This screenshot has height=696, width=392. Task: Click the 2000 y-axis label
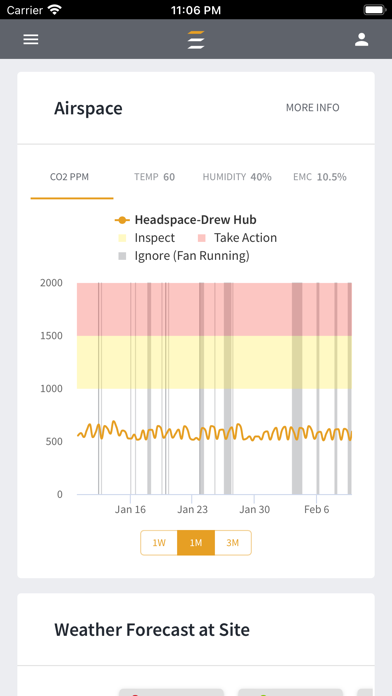click(x=51, y=283)
